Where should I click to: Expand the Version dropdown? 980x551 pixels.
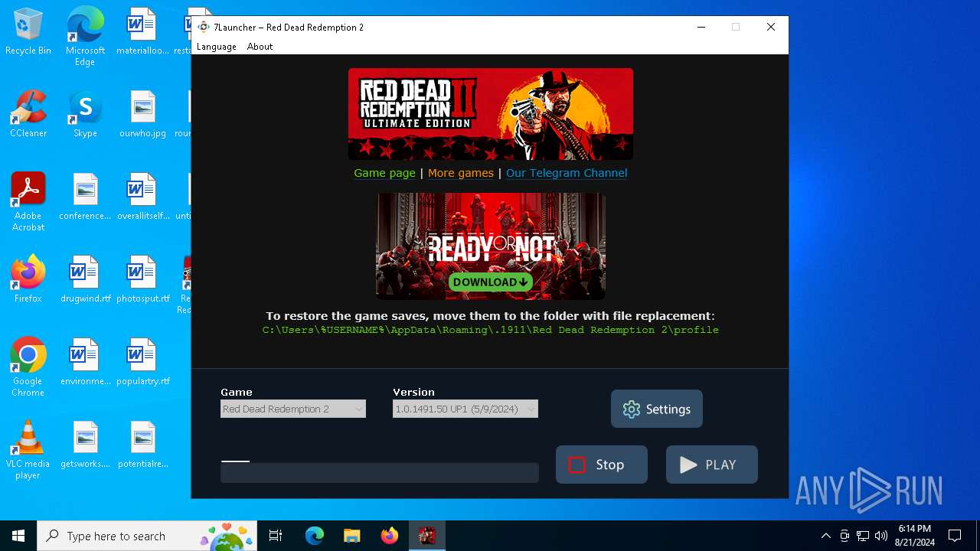(x=465, y=409)
